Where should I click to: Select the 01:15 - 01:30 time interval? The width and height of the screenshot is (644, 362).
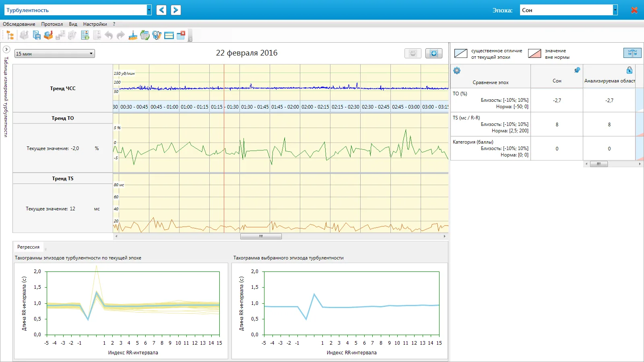pyautogui.click(x=225, y=107)
